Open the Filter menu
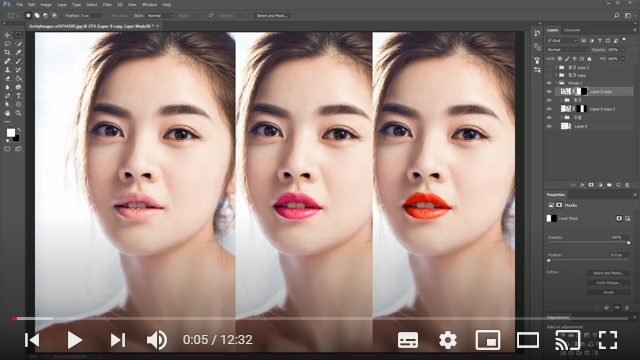Viewport: 640px width, 360px height. coord(107,4)
